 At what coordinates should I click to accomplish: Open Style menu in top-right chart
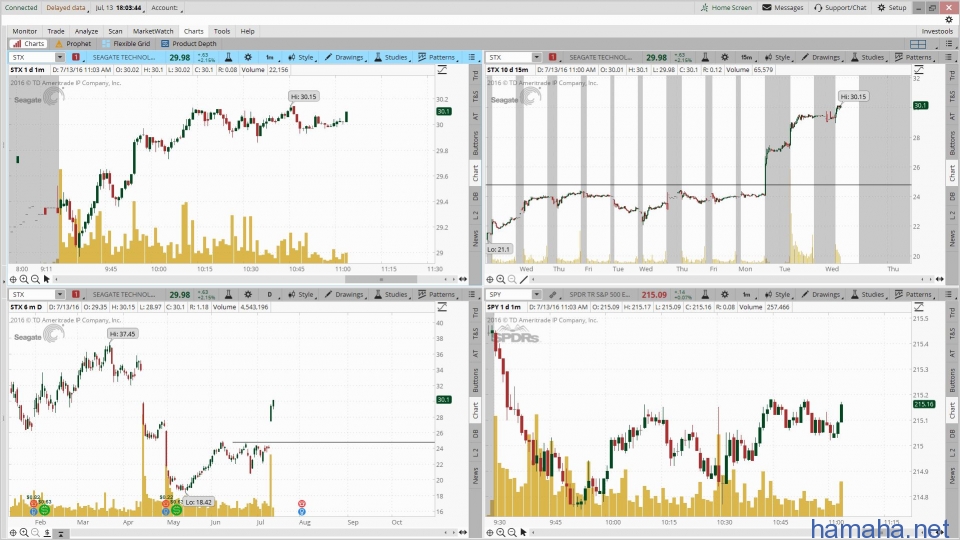coord(778,58)
